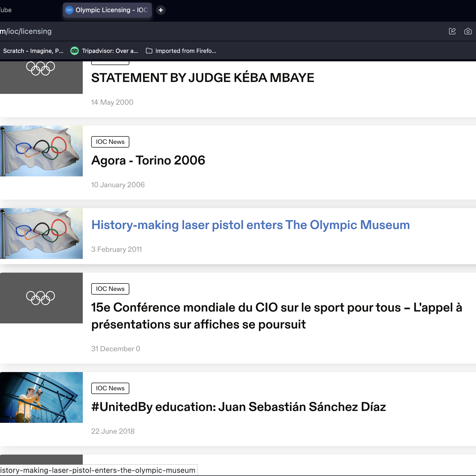Open a new browser tab
The height and width of the screenshot is (476, 476).
[161, 10]
